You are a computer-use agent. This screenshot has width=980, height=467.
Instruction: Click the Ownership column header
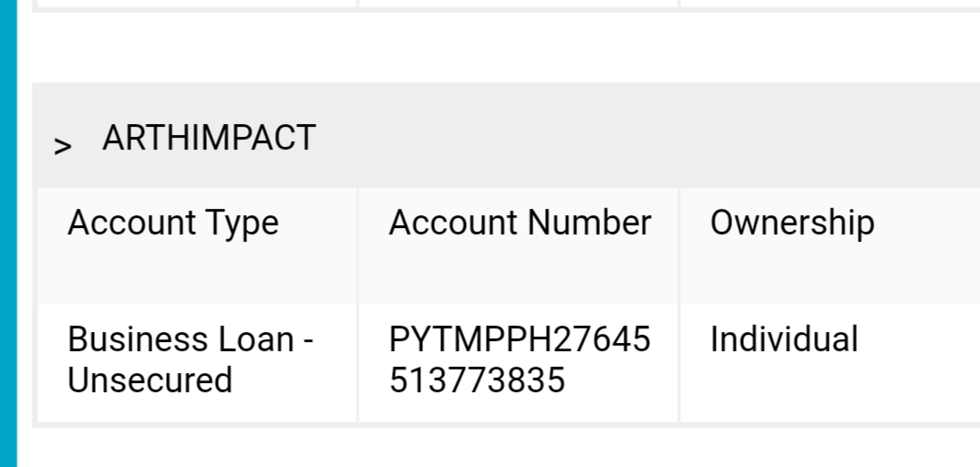[792, 223]
